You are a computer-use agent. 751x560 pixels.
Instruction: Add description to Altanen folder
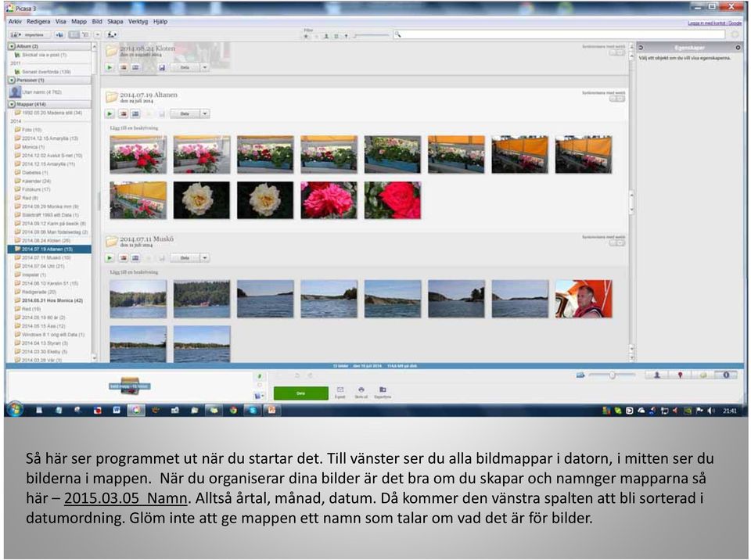[x=134, y=128]
